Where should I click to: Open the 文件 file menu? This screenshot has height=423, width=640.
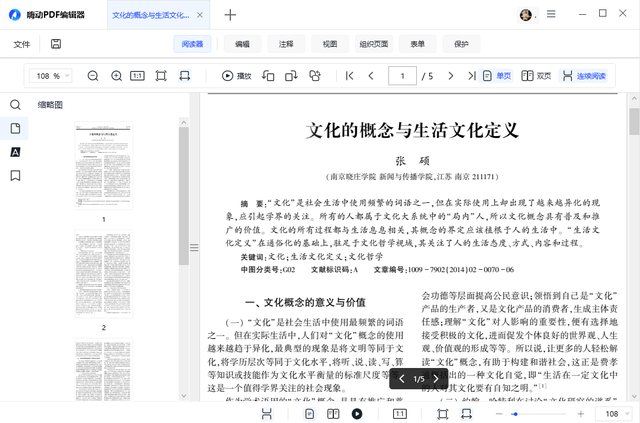pos(22,44)
